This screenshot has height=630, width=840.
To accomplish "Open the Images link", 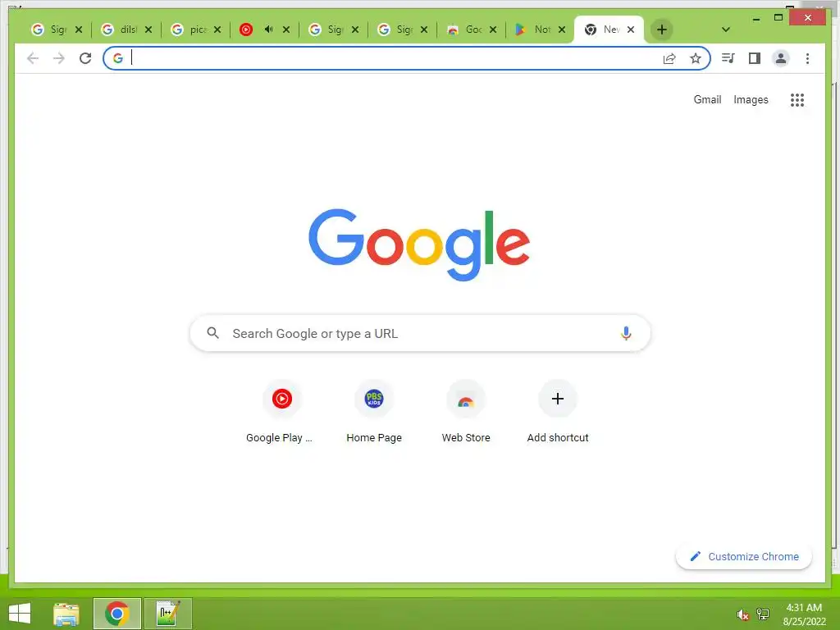I will point(751,99).
